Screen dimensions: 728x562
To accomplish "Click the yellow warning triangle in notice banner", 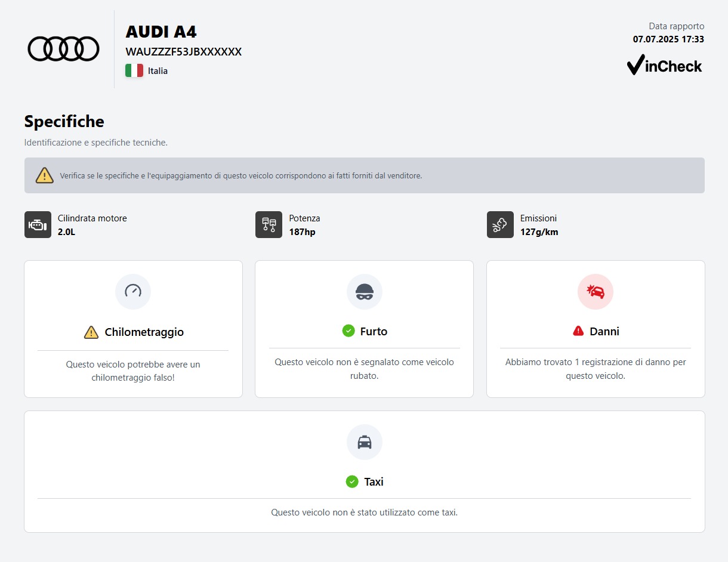I will [x=45, y=175].
